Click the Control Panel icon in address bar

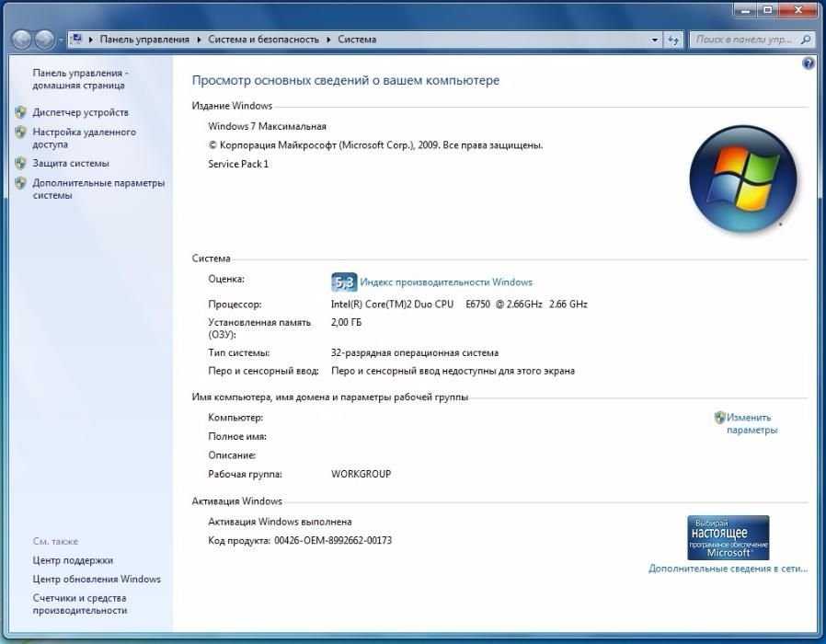[77, 39]
